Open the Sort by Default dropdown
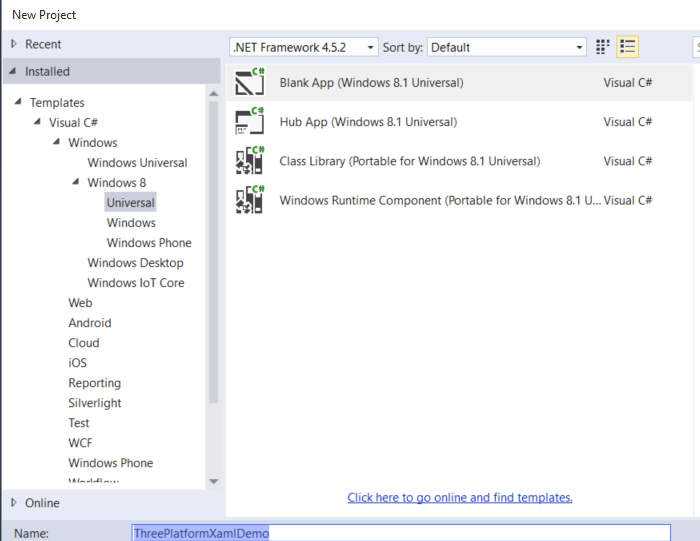 (x=506, y=47)
